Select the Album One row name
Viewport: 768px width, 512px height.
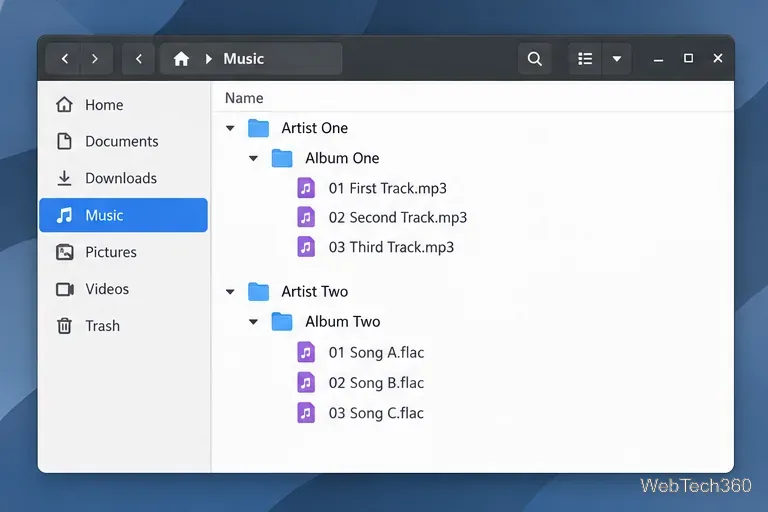(342, 158)
